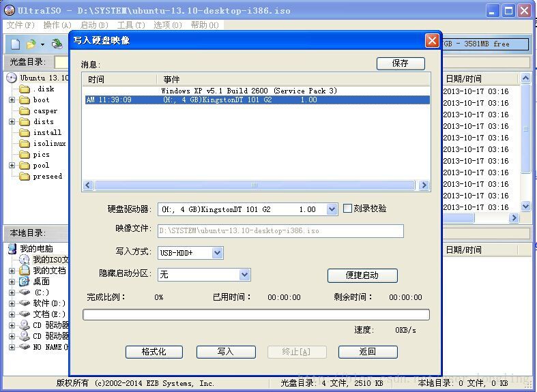Click upper 日期/时间 column header in main window

tap(480, 79)
